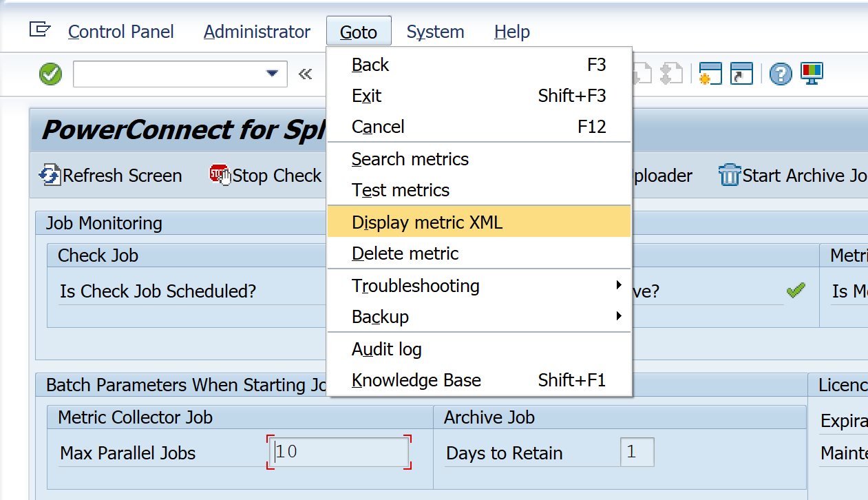This screenshot has height=500, width=868.
Task: Open the Administrator menu
Action: click(257, 32)
